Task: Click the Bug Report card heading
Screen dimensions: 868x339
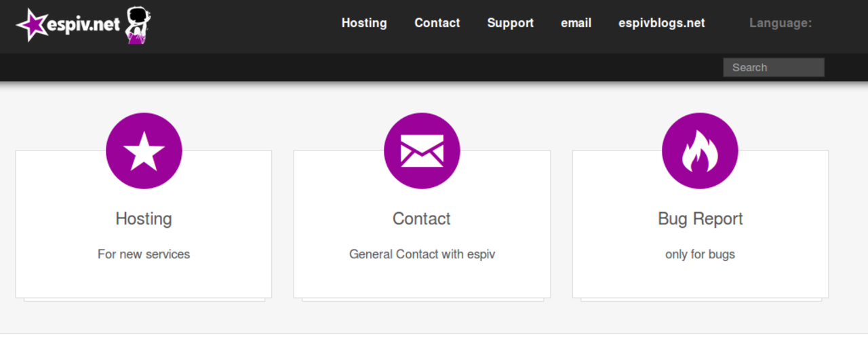Action: (701, 219)
